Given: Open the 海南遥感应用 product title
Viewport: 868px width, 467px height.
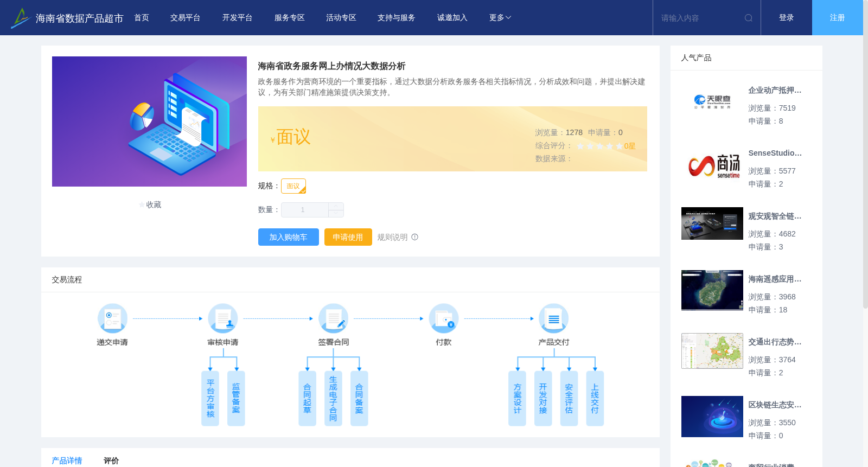Looking at the screenshot, I should 775,279.
